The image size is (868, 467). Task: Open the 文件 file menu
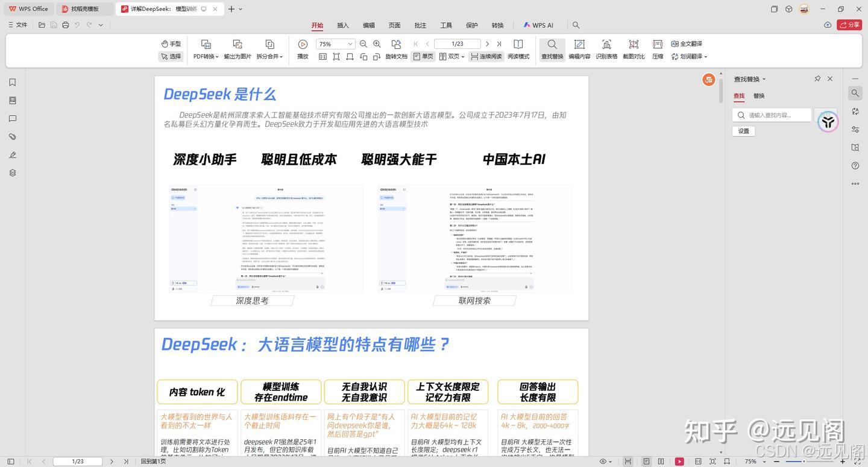click(17, 25)
